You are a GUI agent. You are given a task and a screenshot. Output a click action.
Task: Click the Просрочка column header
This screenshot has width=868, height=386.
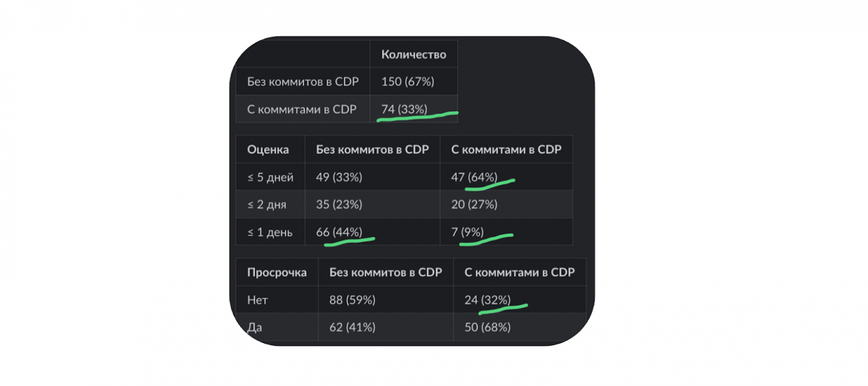pos(277,272)
